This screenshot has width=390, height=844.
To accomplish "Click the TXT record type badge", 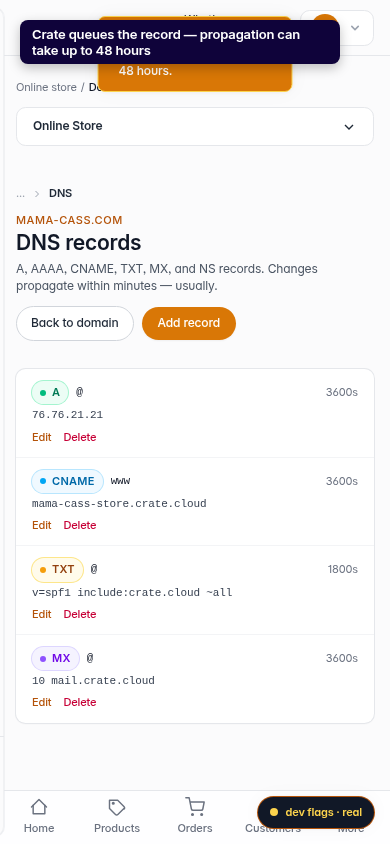I will (x=58, y=569).
